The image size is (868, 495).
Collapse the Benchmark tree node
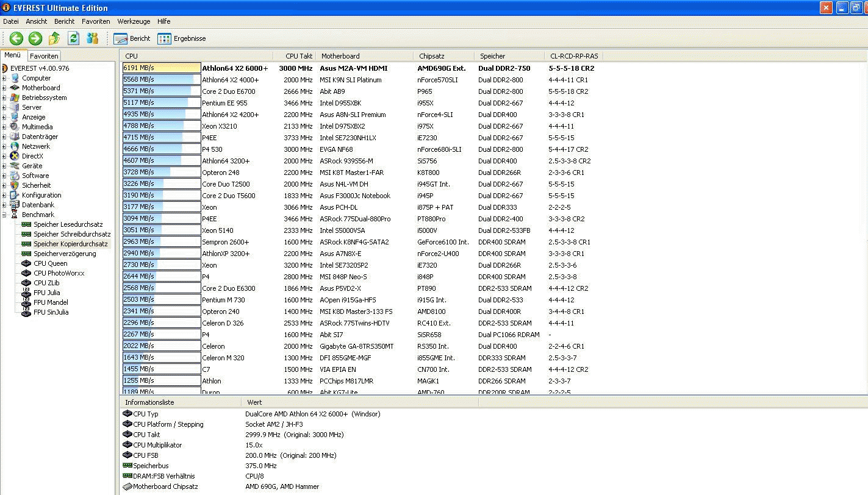4,215
